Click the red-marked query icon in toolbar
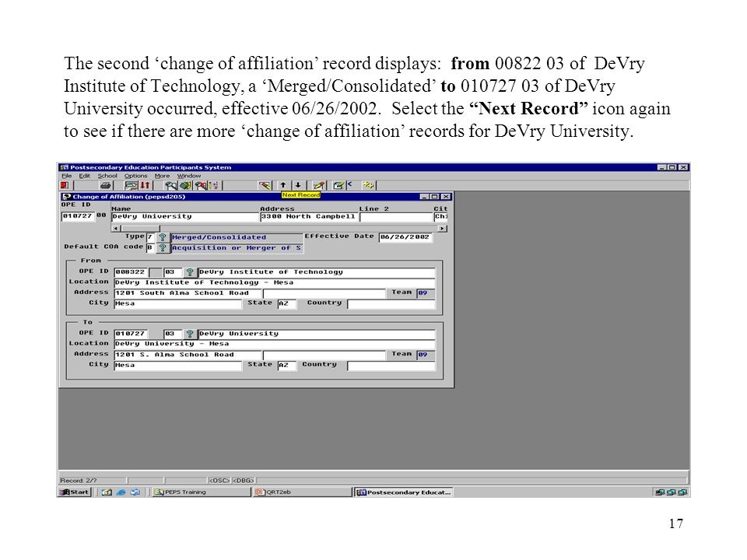The width and height of the screenshot is (747, 560). (x=201, y=185)
